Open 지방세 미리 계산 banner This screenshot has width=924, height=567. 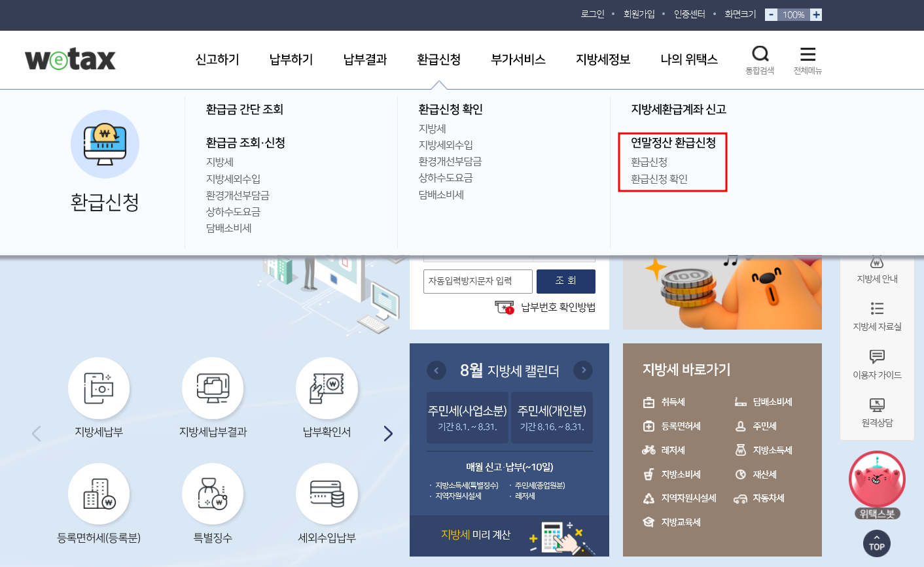(509, 536)
